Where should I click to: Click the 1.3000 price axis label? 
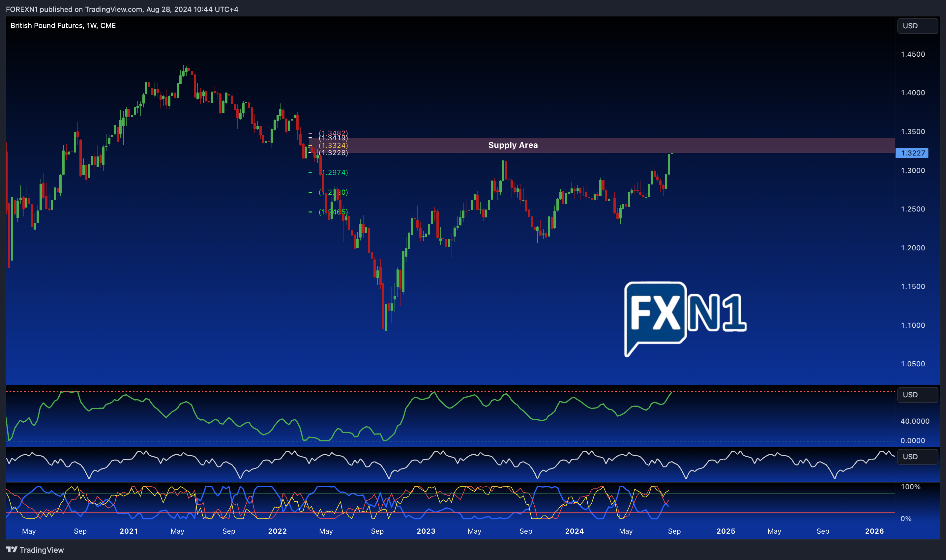point(913,170)
